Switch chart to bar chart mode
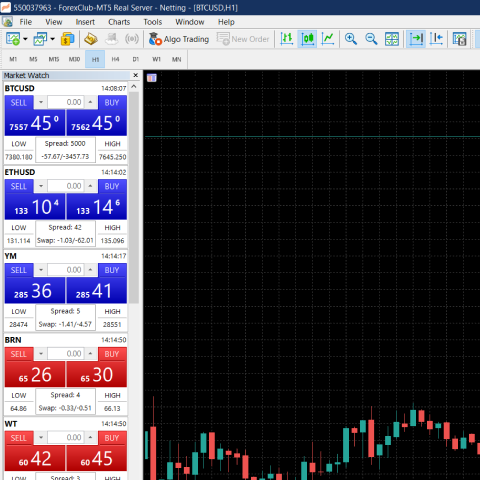 tap(287, 39)
